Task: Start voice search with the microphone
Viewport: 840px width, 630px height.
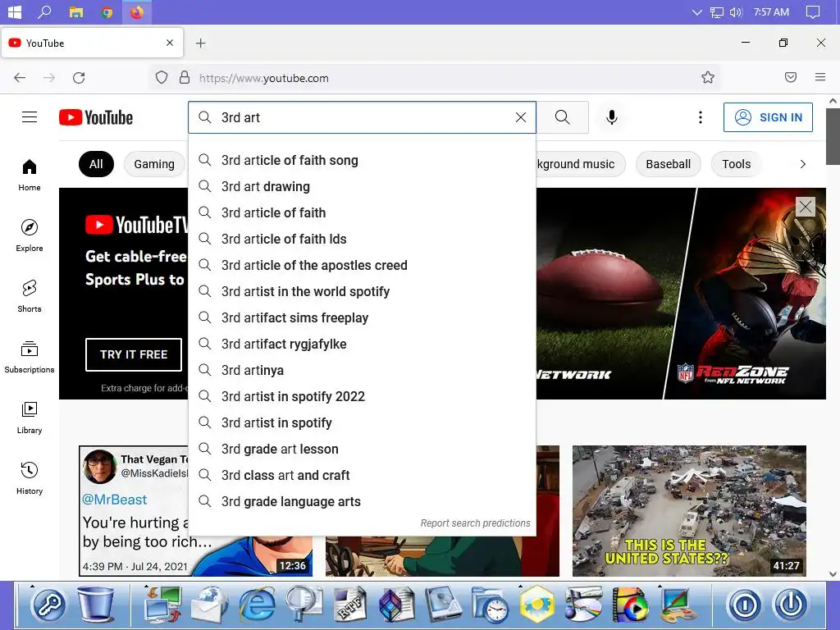Action: (612, 117)
